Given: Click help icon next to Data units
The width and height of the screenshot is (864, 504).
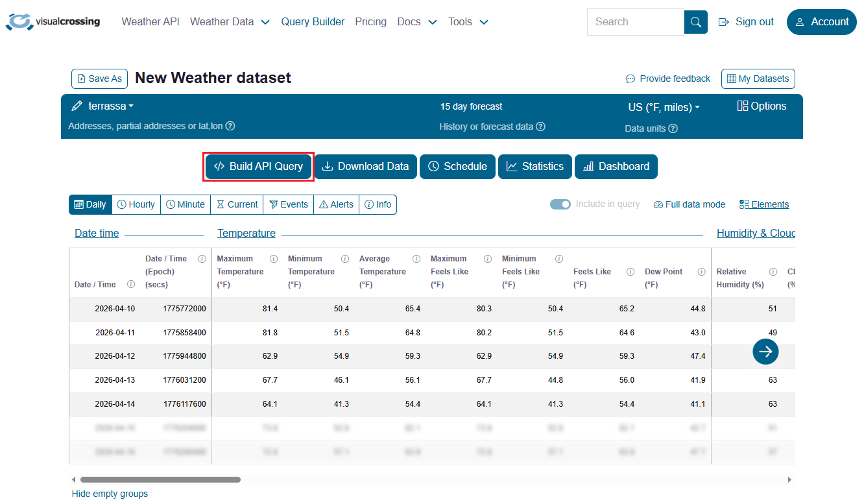Looking at the screenshot, I should 673,128.
